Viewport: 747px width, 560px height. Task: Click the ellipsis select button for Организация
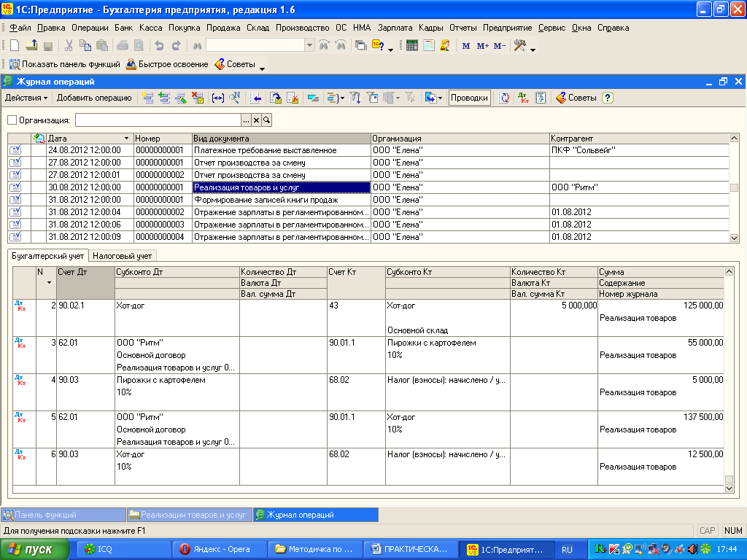coord(246,120)
